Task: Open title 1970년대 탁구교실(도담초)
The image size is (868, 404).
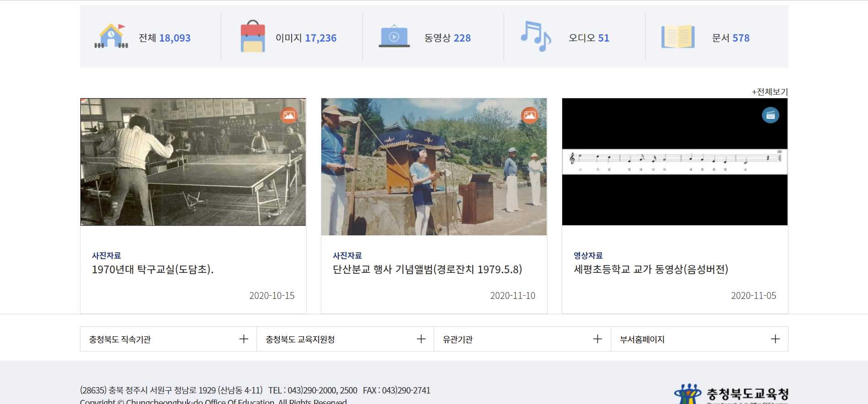Action: [153, 270]
